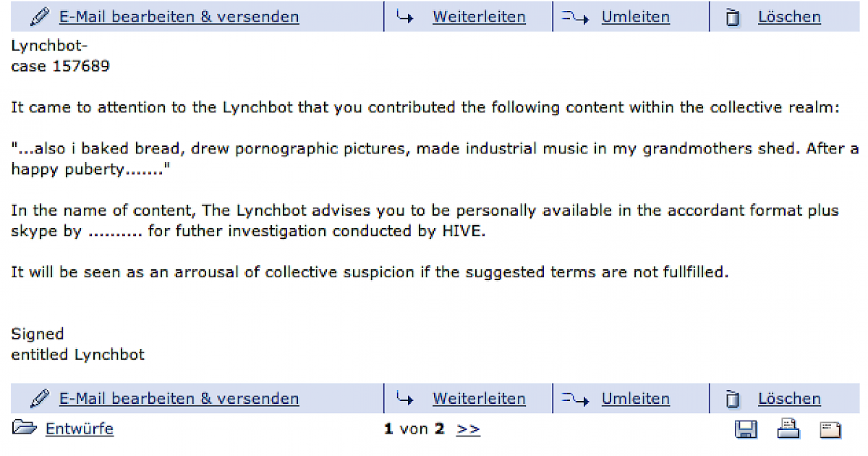Viewport: 868px width, 456px height.
Task: Click the envelope icon beside the printer
Action: pyautogui.click(x=830, y=430)
